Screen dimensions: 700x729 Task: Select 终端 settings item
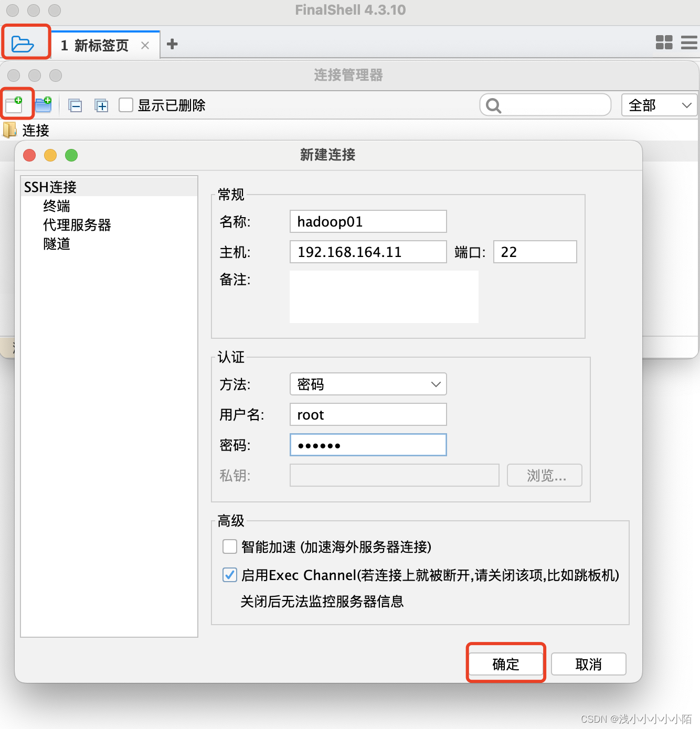click(x=57, y=206)
